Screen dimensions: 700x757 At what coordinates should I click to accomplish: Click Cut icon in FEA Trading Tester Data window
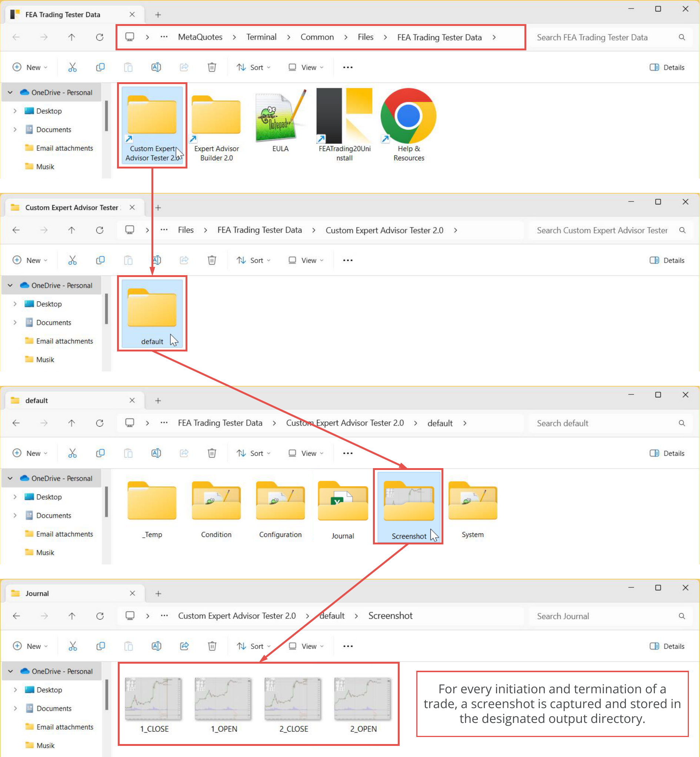tap(72, 67)
